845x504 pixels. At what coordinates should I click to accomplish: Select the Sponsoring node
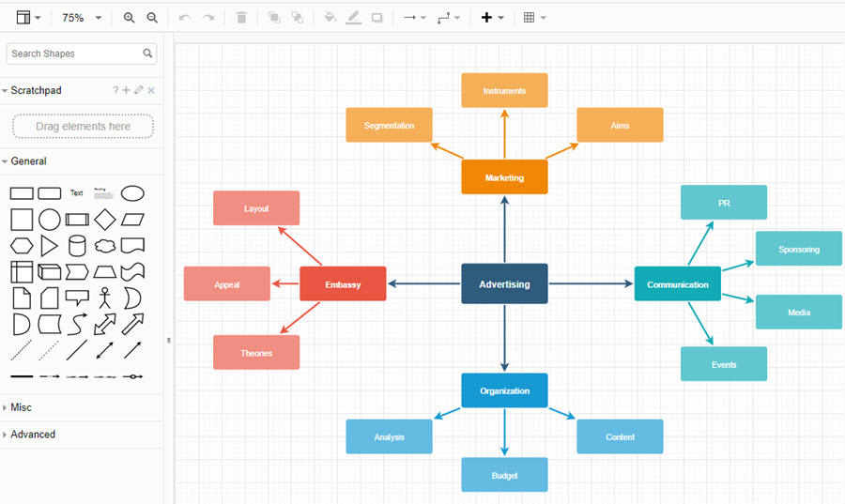pyautogui.click(x=799, y=249)
